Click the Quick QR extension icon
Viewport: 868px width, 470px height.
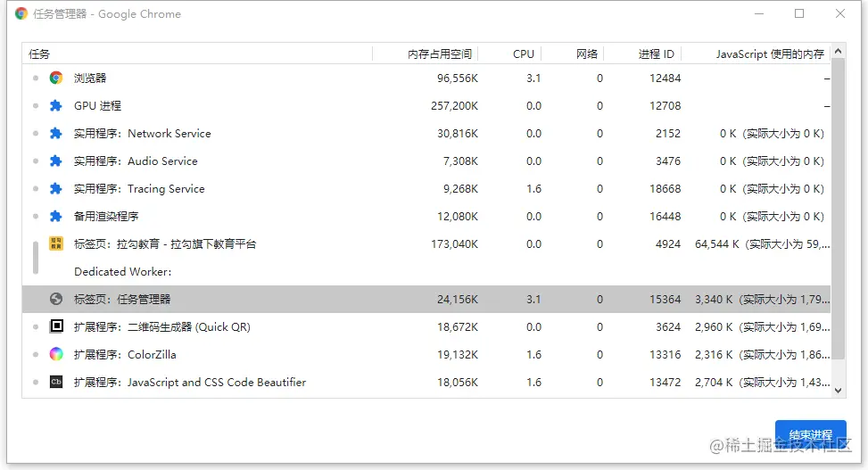coord(56,326)
